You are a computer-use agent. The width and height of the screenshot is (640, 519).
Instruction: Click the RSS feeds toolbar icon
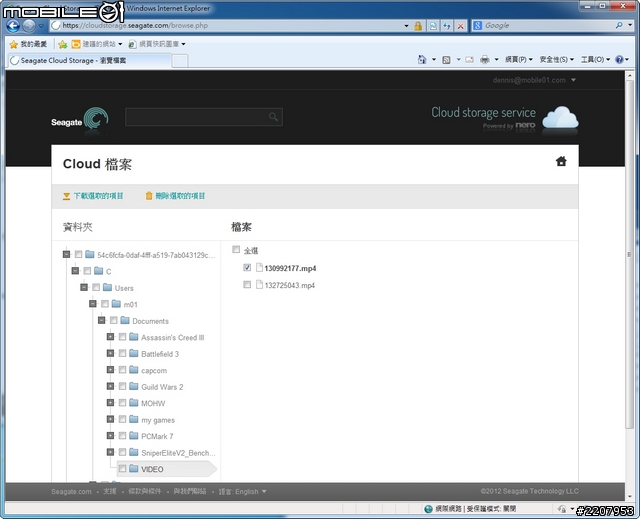coord(447,60)
